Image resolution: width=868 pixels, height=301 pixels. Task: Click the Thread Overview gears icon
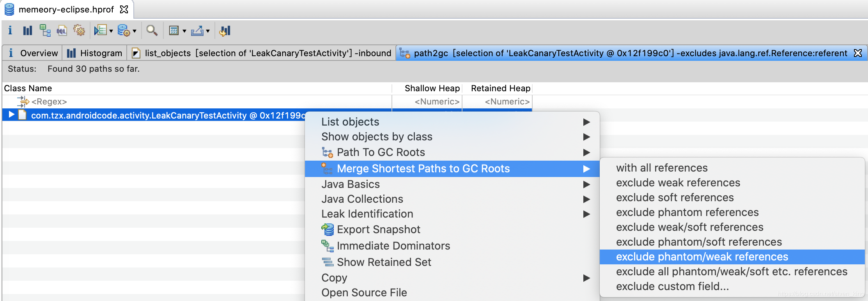[79, 30]
